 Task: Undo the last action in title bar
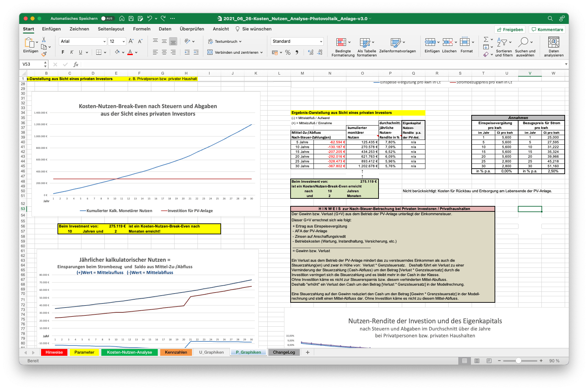[150, 18]
